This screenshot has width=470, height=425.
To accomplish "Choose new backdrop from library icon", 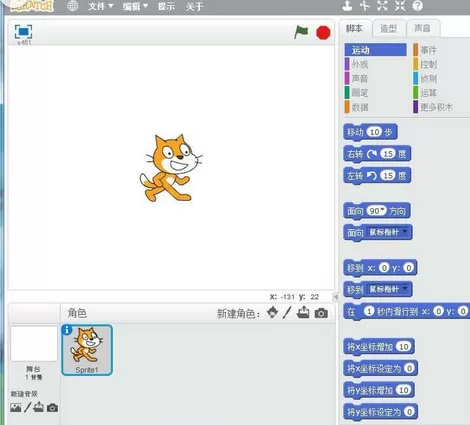I will 15,407.
